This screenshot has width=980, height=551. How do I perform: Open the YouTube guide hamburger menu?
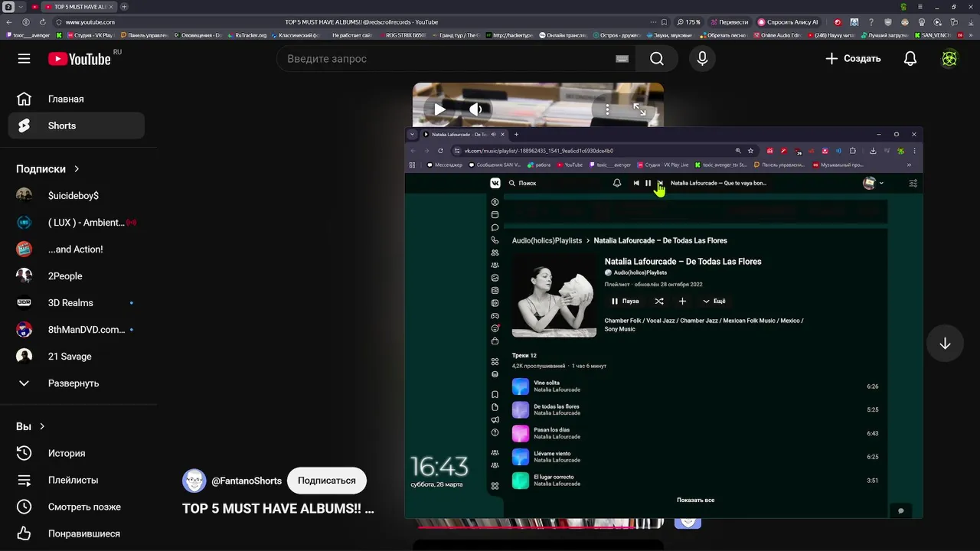click(x=24, y=59)
